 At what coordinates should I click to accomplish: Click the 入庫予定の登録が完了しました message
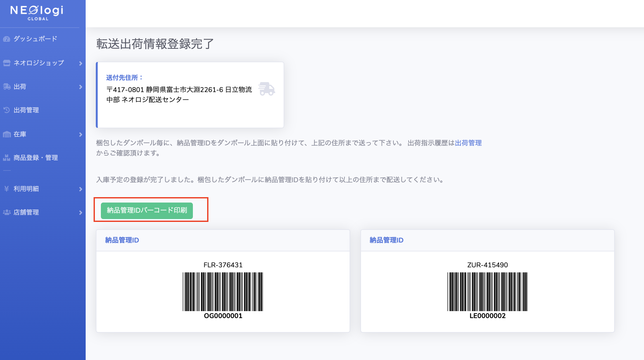coord(270,180)
